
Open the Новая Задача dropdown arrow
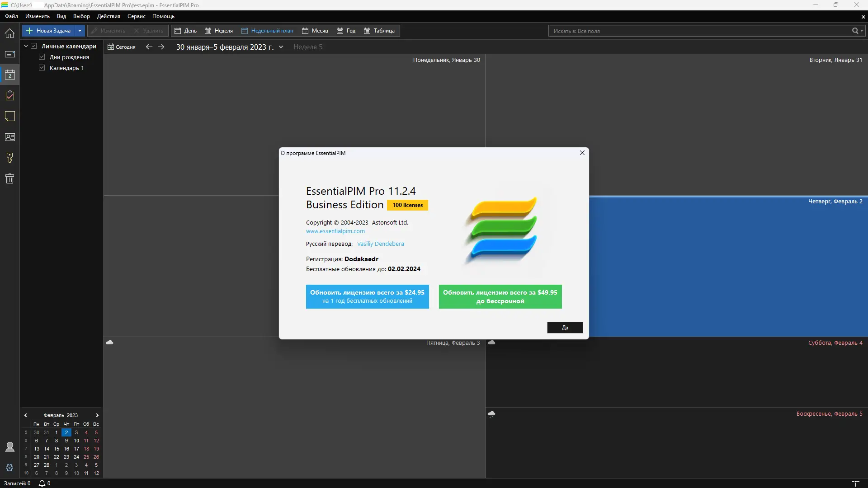point(80,31)
